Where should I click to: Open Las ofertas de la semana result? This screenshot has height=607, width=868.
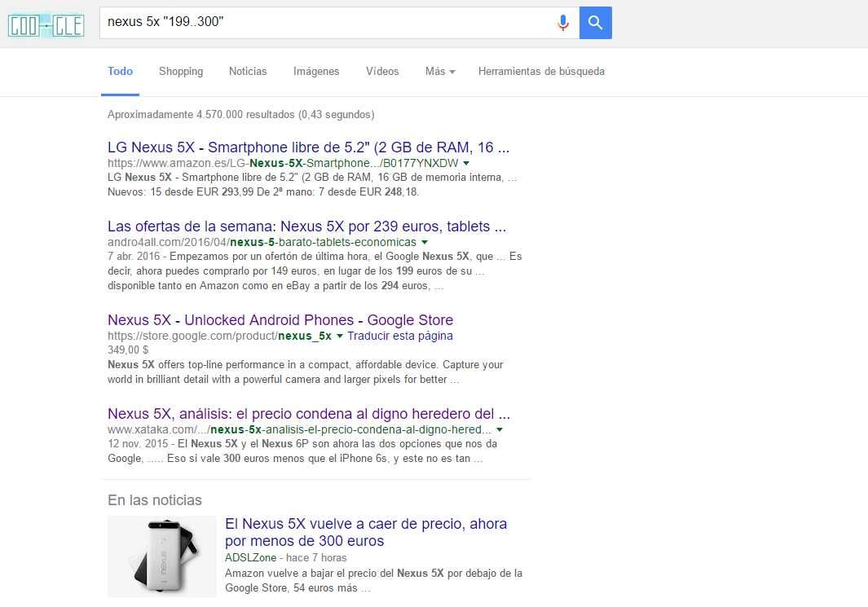pyautogui.click(x=306, y=227)
